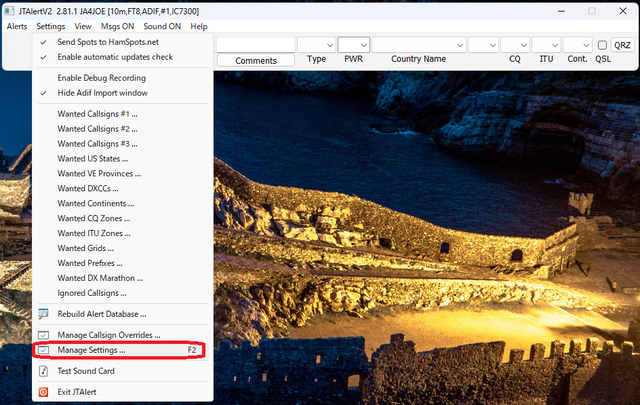Screen dimensions: 640x405
Task: Click the Test Sound Card note icon
Action: (x=43, y=371)
